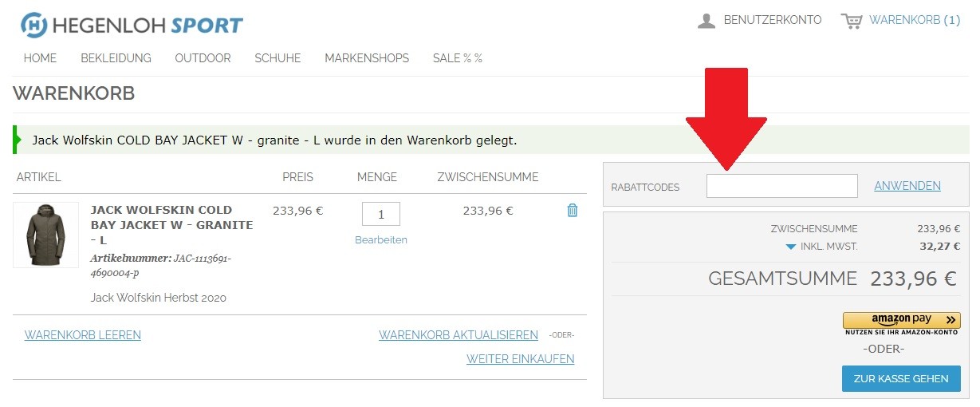Viewport: 980px width, 407px height.
Task: Click the Menge quantity field
Action: (381, 214)
